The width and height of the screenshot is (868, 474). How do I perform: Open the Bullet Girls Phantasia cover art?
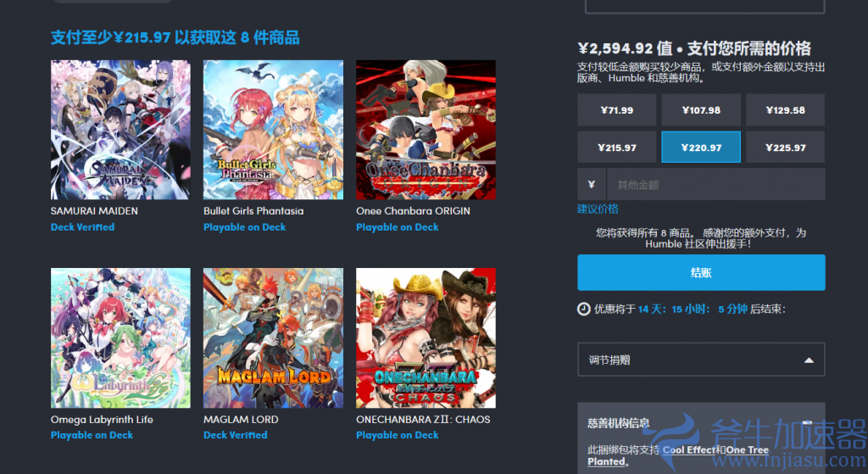click(273, 130)
